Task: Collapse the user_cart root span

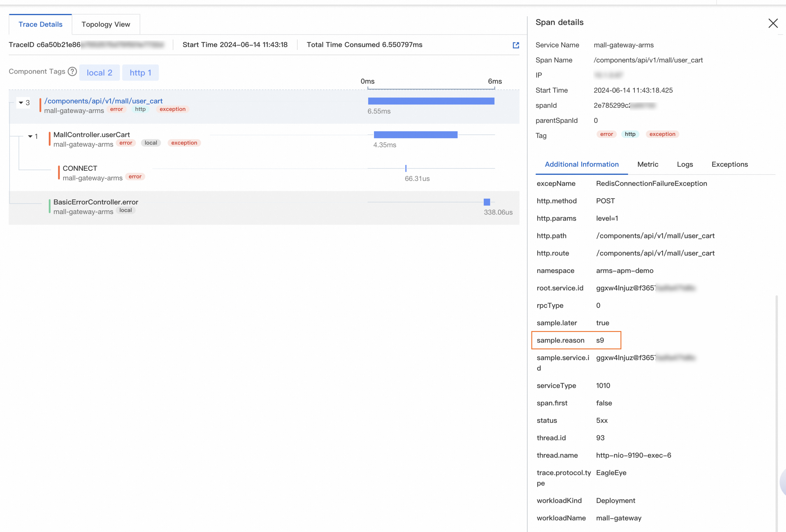Action: (21, 103)
